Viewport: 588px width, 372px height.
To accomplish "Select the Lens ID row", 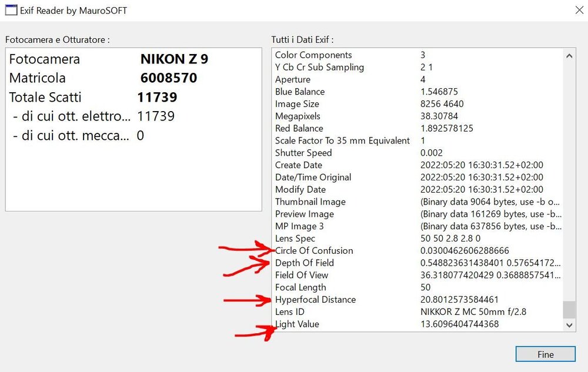I will pyautogui.click(x=417, y=311).
